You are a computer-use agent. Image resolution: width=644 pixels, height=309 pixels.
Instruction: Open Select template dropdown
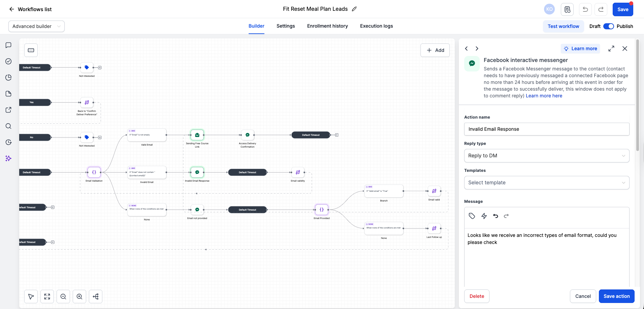pos(547,183)
